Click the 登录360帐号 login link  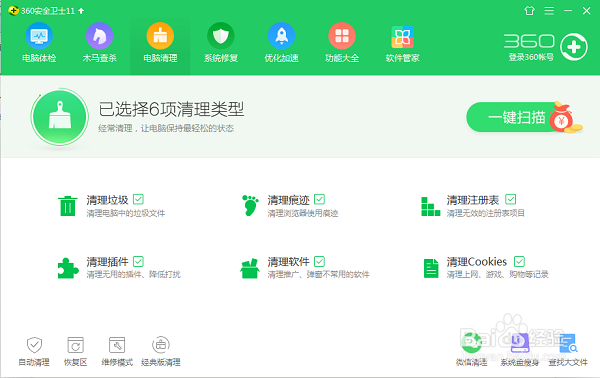click(x=531, y=57)
